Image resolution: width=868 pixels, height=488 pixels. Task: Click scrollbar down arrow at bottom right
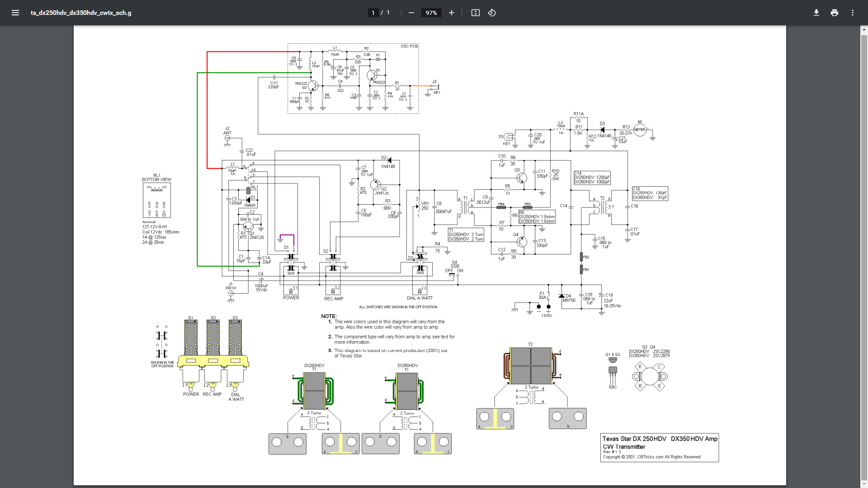(x=864, y=484)
